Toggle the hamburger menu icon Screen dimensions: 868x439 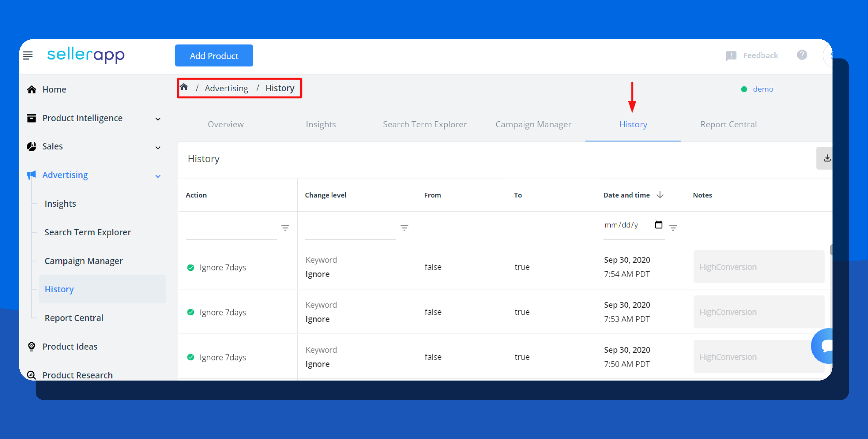coord(28,56)
